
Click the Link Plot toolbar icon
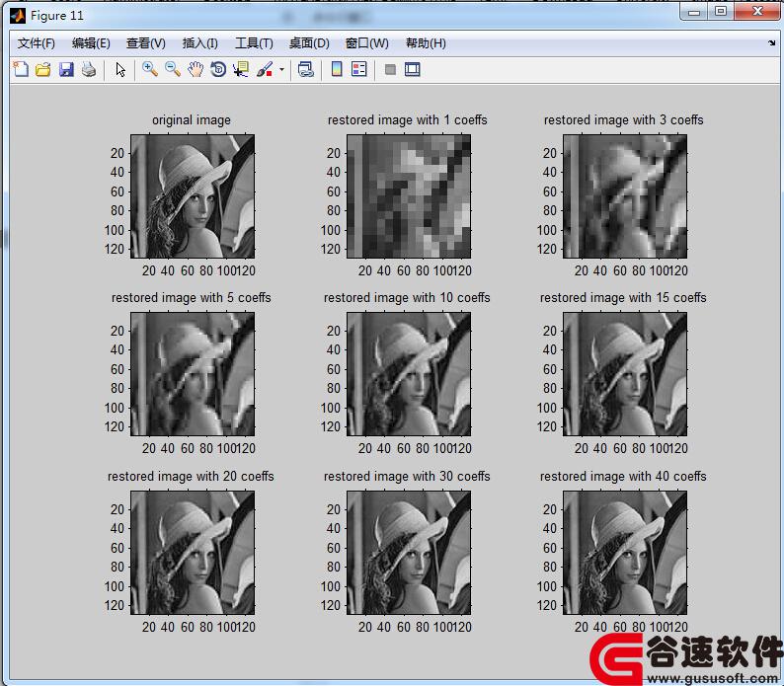pyautogui.click(x=305, y=69)
